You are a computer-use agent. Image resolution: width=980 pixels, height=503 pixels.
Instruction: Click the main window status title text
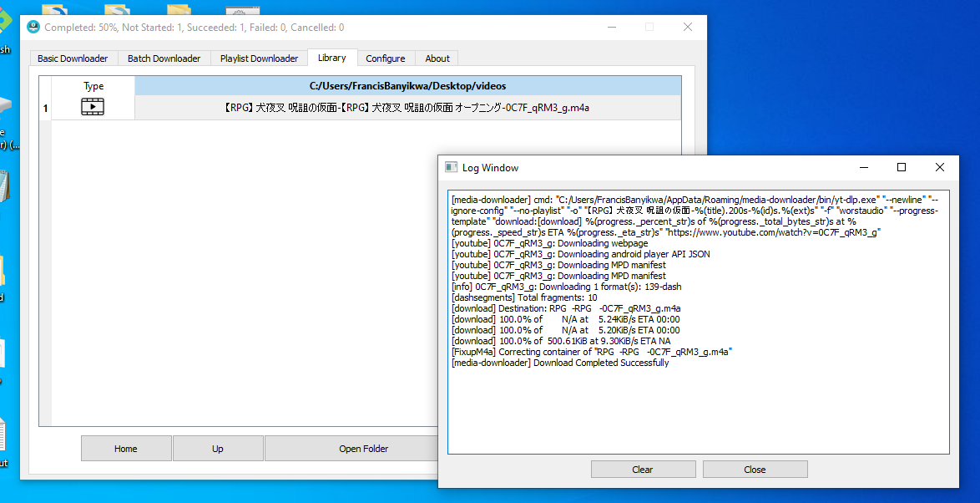coord(194,28)
